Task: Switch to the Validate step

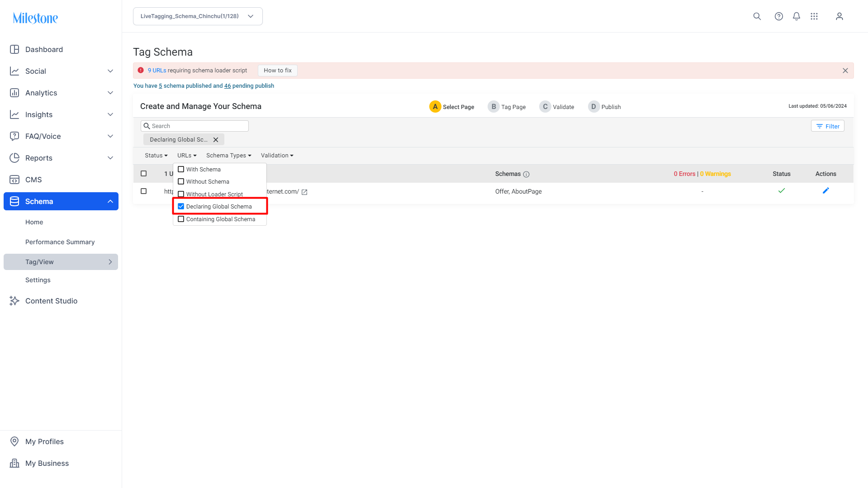Action: click(x=557, y=107)
